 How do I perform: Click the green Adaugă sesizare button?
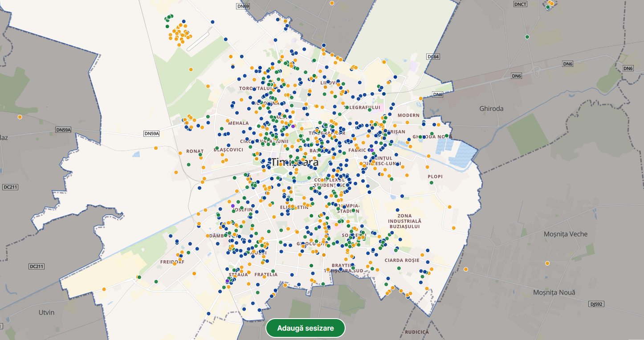(x=305, y=328)
